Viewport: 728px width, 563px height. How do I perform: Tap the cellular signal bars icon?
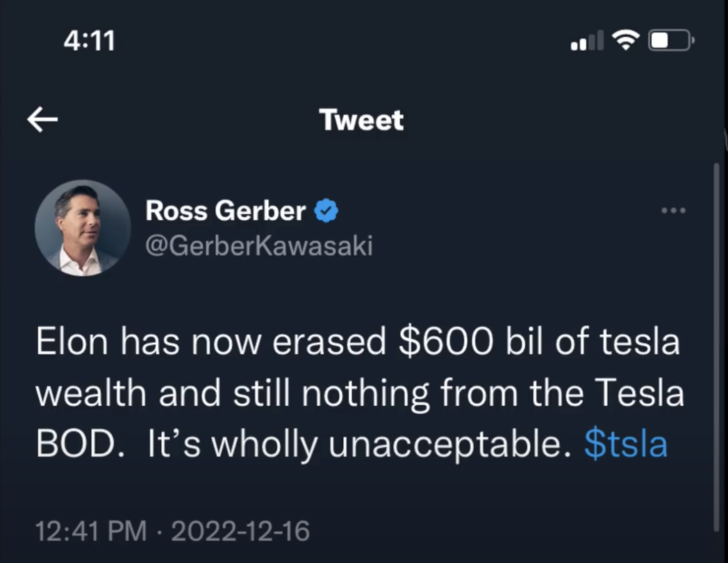click(x=588, y=43)
